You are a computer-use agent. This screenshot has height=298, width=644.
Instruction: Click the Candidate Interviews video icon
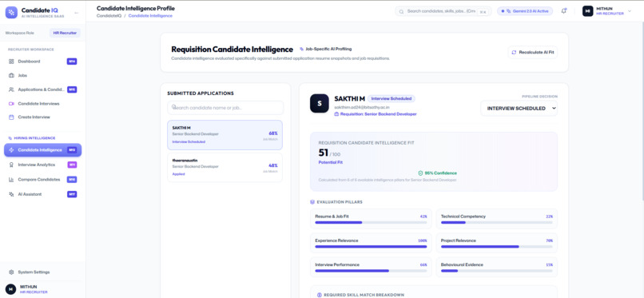[11, 104]
